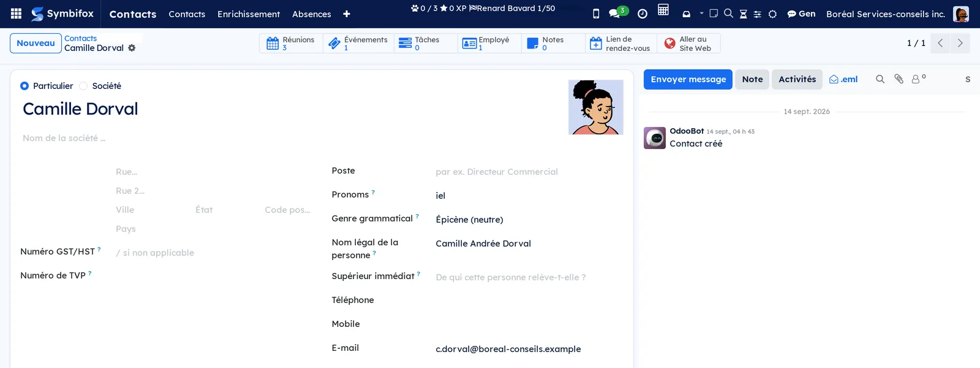The width and height of the screenshot is (980, 368).
Task: Open the clock activities icon
Action: click(x=643, y=13)
